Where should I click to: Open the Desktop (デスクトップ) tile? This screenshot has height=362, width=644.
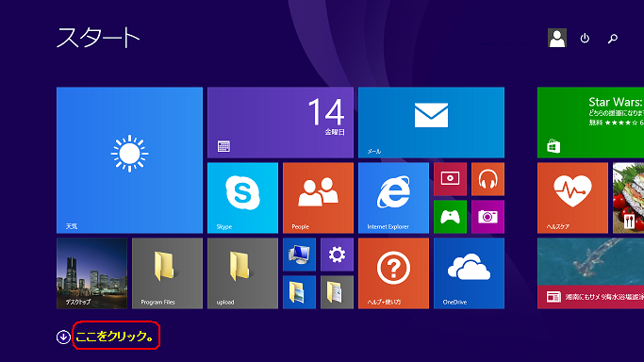91,273
